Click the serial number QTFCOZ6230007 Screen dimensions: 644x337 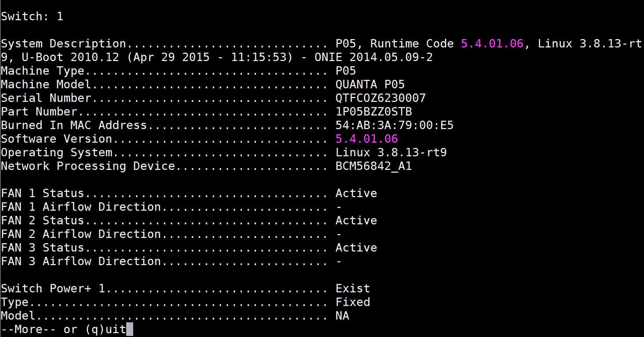point(380,98)
